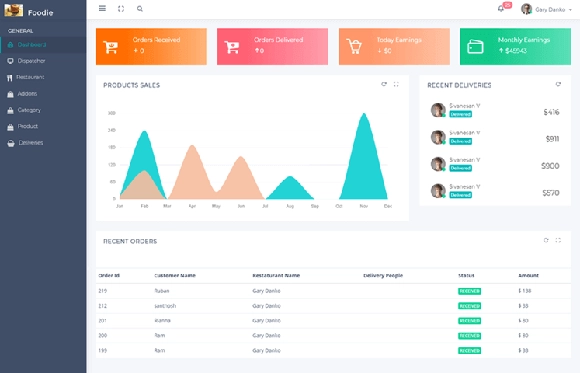The height and width of the screenshot is (373, 580).
Task: Click the Today Earnings cart icon
Action: coord(354,46)
